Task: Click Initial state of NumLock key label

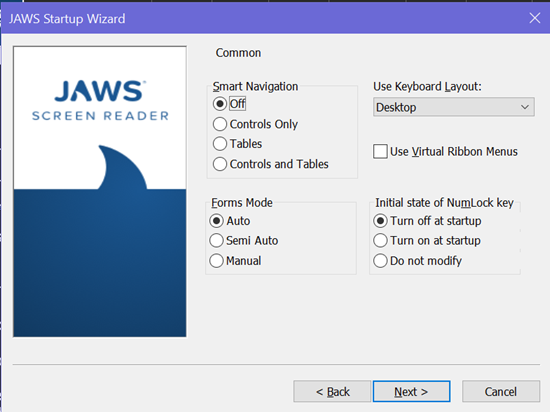Action: point(444,203)
